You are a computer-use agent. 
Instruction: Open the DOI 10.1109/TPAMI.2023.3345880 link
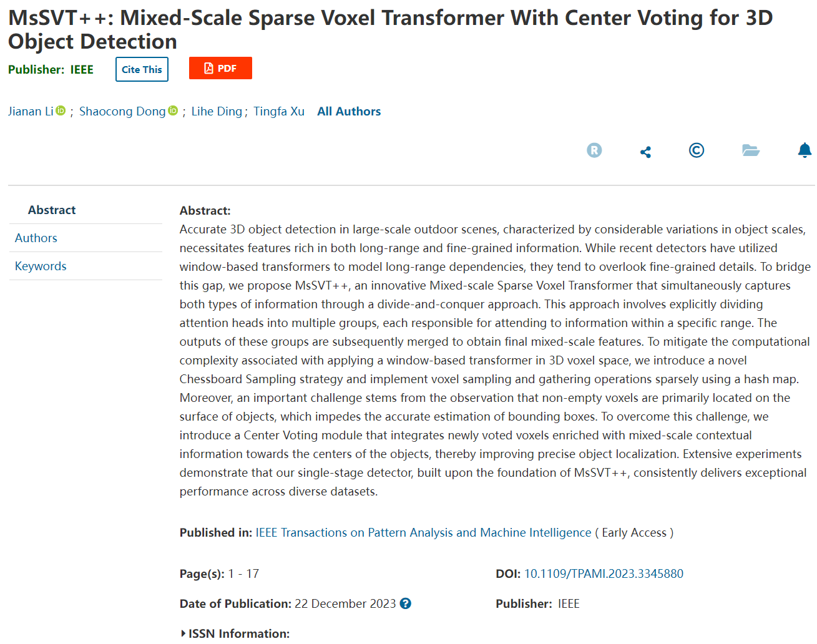604,573
